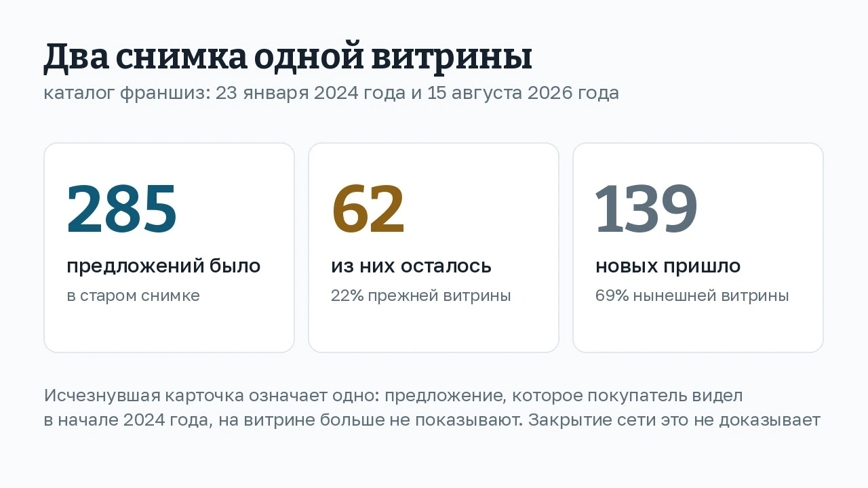Open the third card with 139 new
This screenshot has height=488, width=868.
pyautogui.click(x=698, y=247)
